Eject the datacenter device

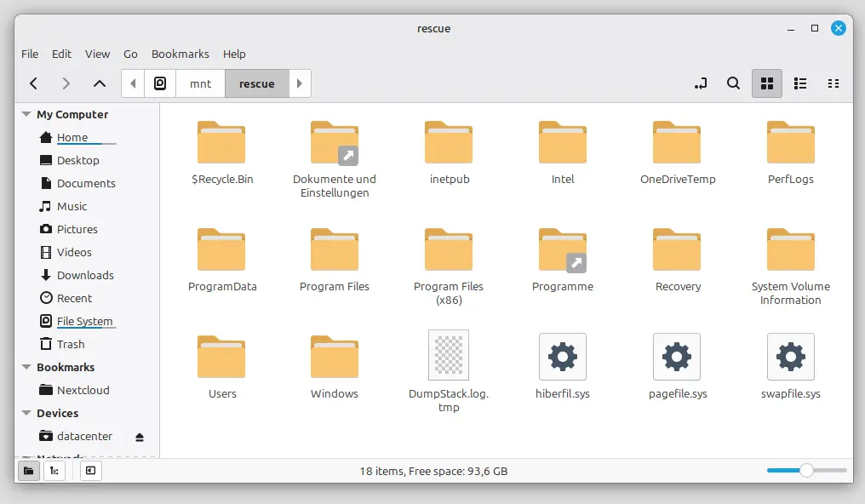[x=140, y=437]
